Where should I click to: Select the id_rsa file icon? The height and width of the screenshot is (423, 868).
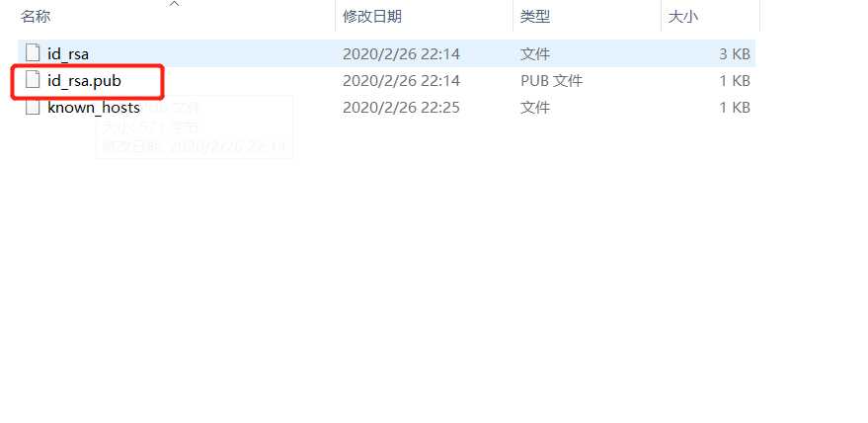tap(34, 53)
